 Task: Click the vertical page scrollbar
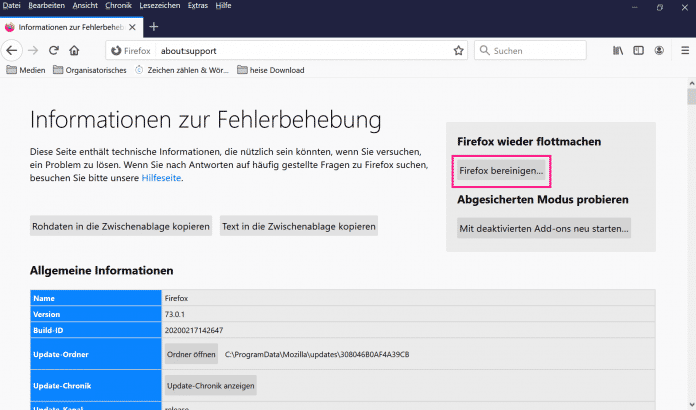point(690,250)
